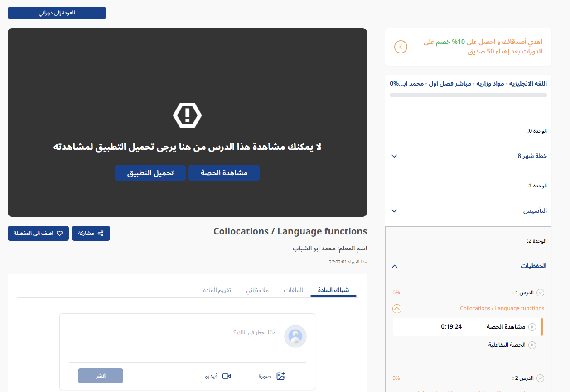Select the صورة image icon in composer
This screenshot has height=392, width=570.
pyautogui.click(x=280, y=376)
